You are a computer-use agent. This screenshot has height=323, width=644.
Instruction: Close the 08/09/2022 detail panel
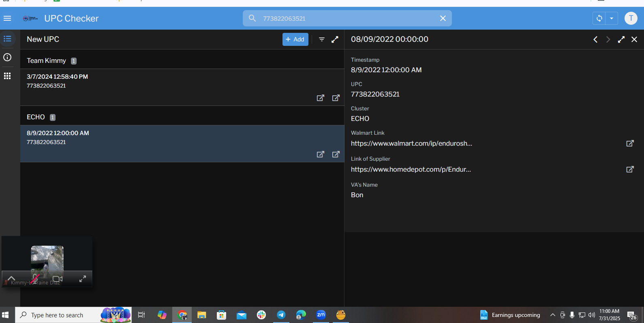tap(634, 39)
